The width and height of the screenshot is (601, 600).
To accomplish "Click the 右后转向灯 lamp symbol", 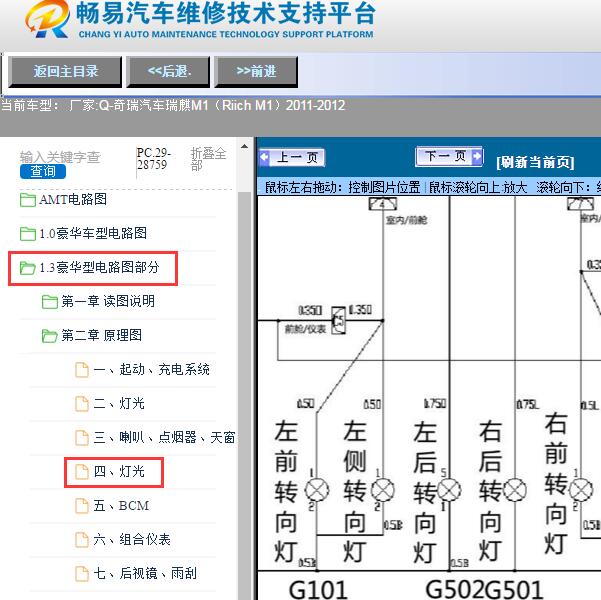I will pos(515,490).
